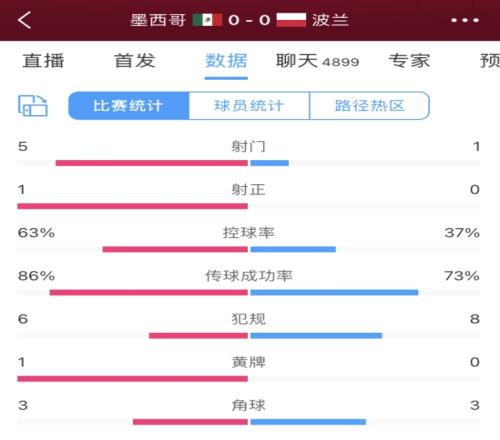Switch to the 直播 tab
Image resolution: width=500 pixels, height=440 pixels.
pos(43,61)
